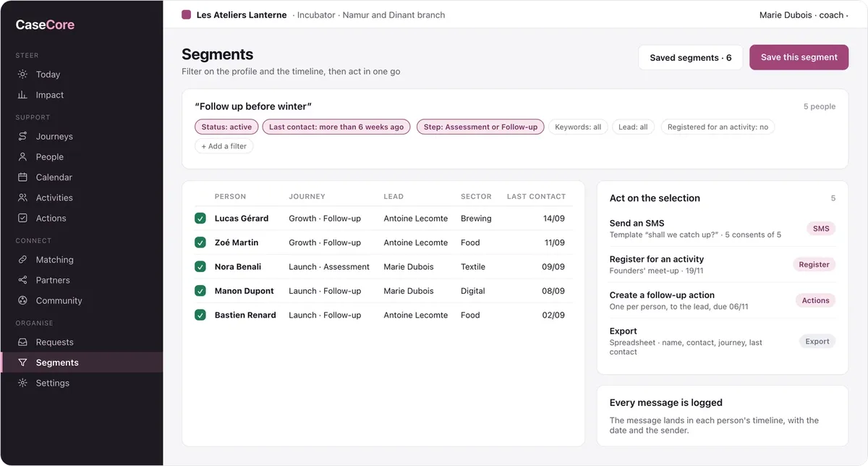Click the Calendar icon in sidebar
This screenshot has height=466, width=868.
(x=22, y=177)
